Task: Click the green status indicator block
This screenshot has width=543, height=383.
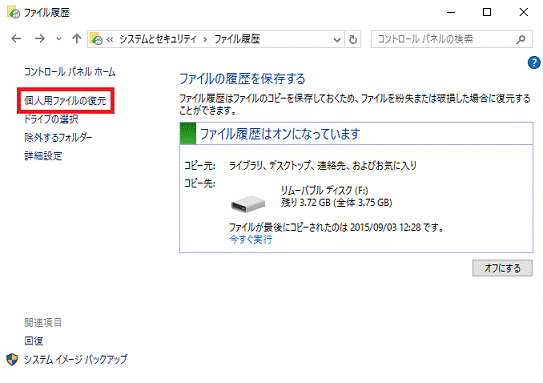Action: coord(188,133)
